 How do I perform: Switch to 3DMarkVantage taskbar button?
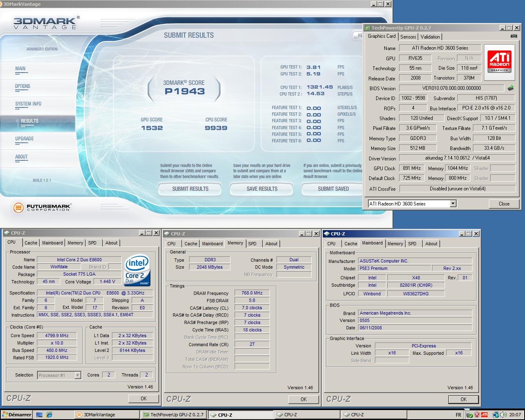(107, 415)
